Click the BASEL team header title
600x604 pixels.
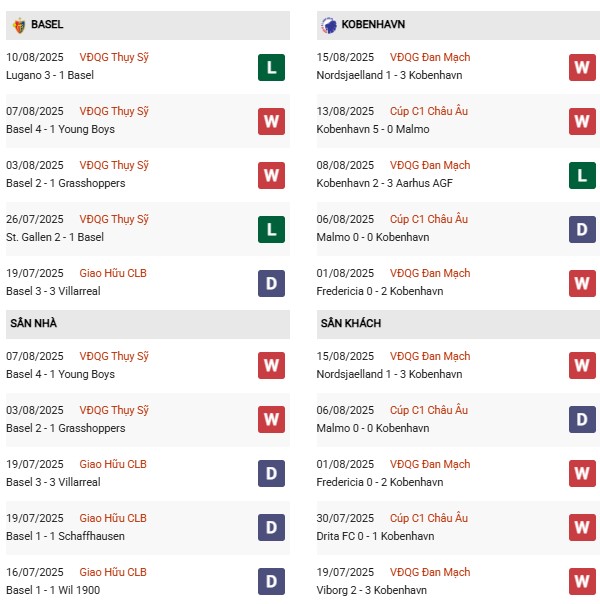point(47,24)
